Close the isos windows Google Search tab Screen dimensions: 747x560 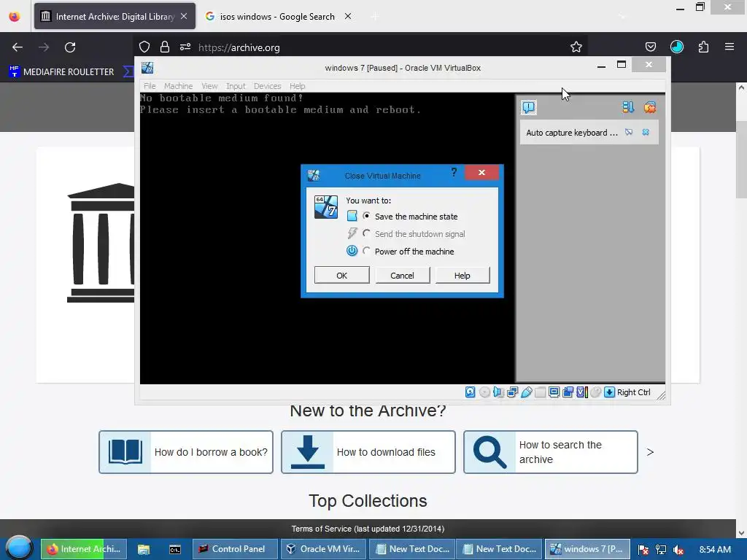click(348, 16)
